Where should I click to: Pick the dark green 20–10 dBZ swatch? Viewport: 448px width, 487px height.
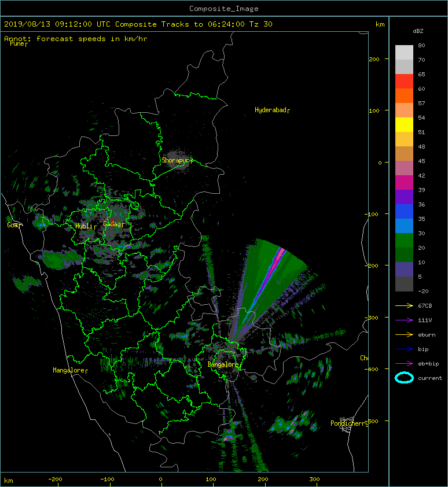[x=404, y=254]
